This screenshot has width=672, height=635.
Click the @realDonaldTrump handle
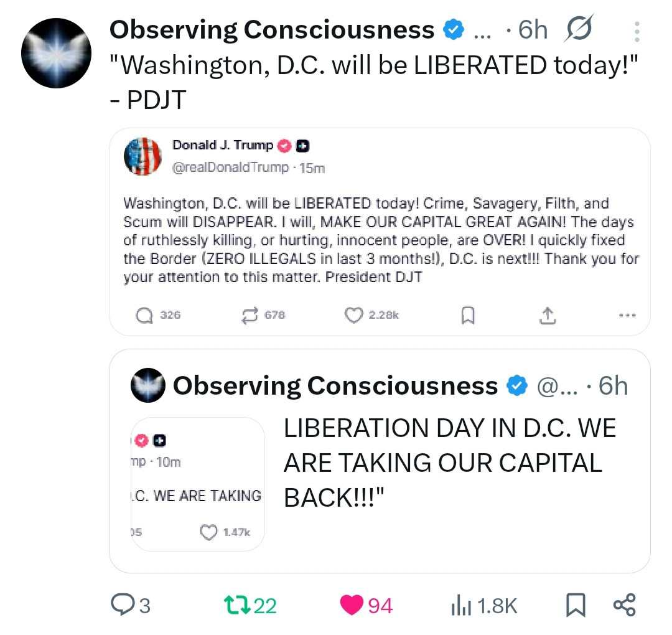pyautogui.click(x=230, y=167)
